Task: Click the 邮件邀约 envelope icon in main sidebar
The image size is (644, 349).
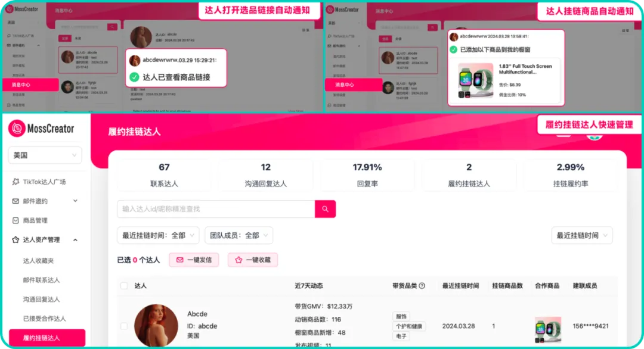Action: (x=16, y=201)
